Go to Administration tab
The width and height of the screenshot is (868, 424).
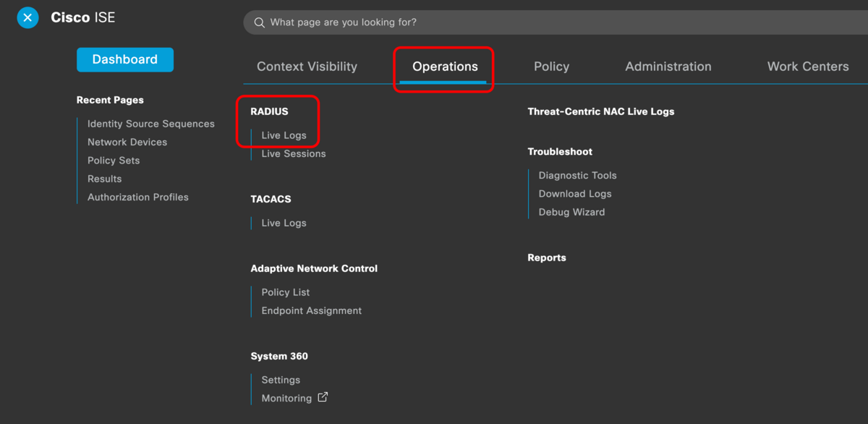click(668, 67)
